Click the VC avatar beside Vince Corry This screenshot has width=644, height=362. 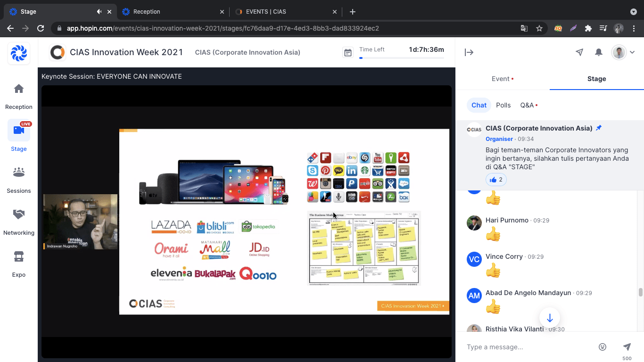[x=474, y=259]
